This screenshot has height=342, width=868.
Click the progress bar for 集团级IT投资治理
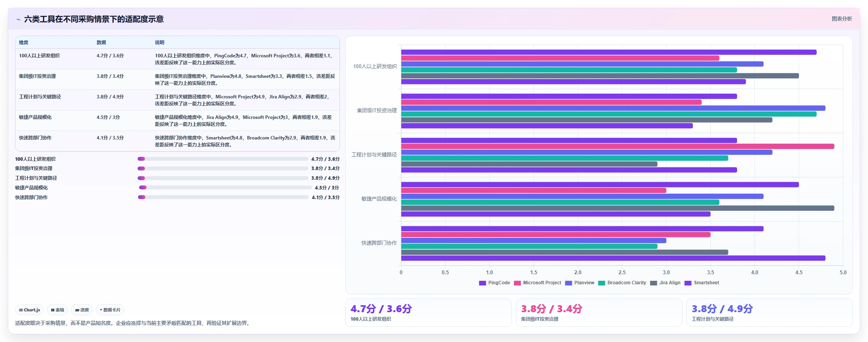tap(223, 168)
